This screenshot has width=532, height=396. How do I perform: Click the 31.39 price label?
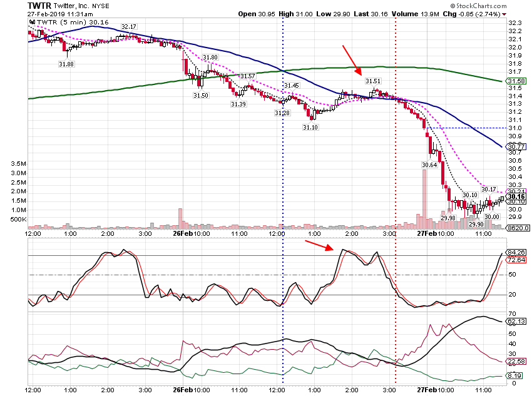[238, 104]
